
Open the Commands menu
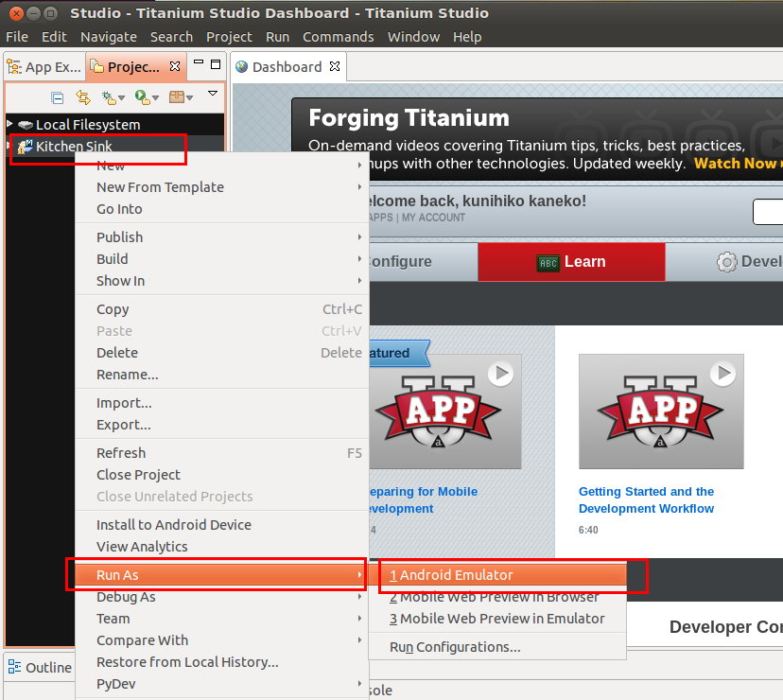[x=338, y=37]
